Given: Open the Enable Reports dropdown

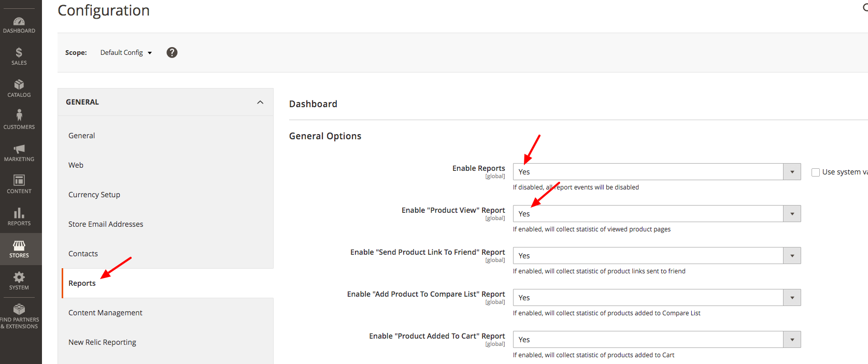Looking at the screenshot, I should click(x=657, y=172).
